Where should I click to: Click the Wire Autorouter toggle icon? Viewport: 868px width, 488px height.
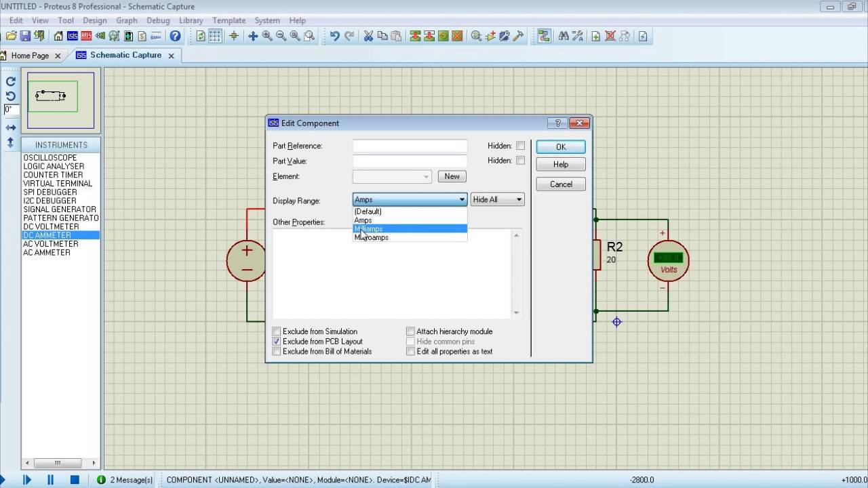[x=544, y=36]
